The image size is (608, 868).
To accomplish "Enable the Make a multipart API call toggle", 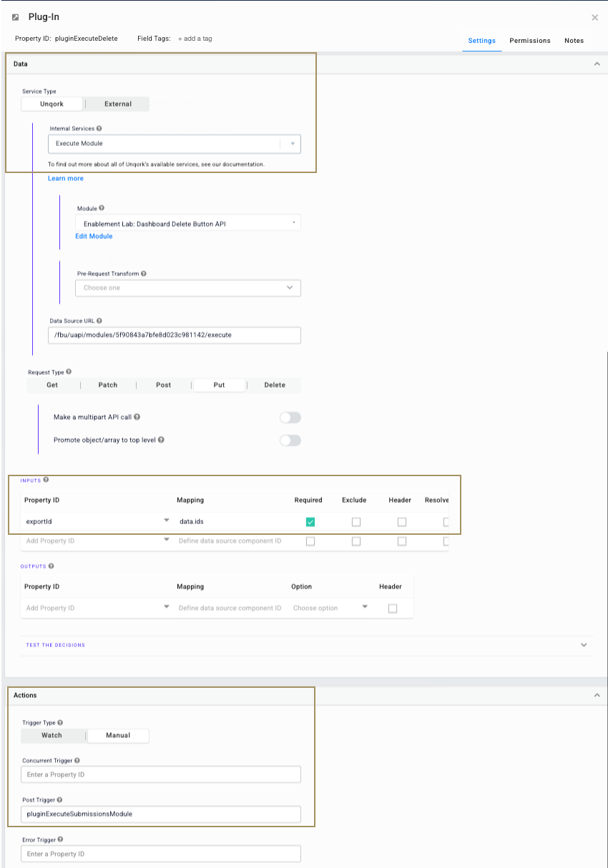I will click(290, 417).
